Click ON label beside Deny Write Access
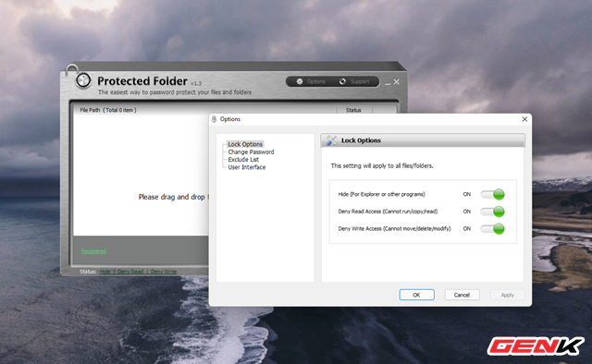The image size is (592, 364). click(x=467, y=228)
